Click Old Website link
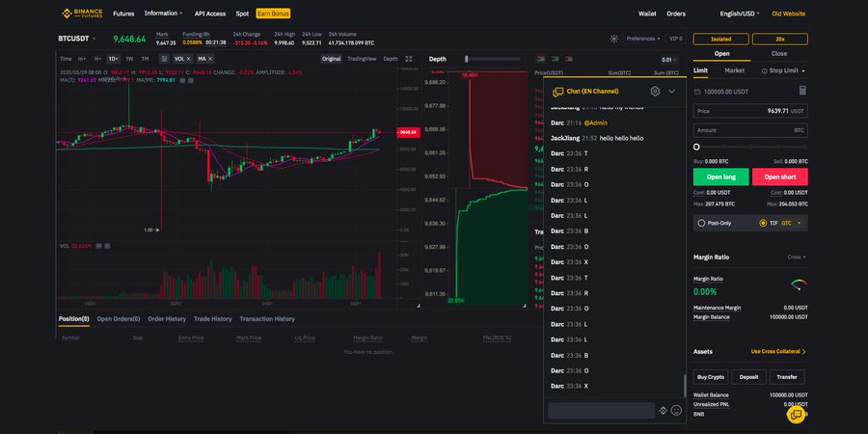 [789, 14]
